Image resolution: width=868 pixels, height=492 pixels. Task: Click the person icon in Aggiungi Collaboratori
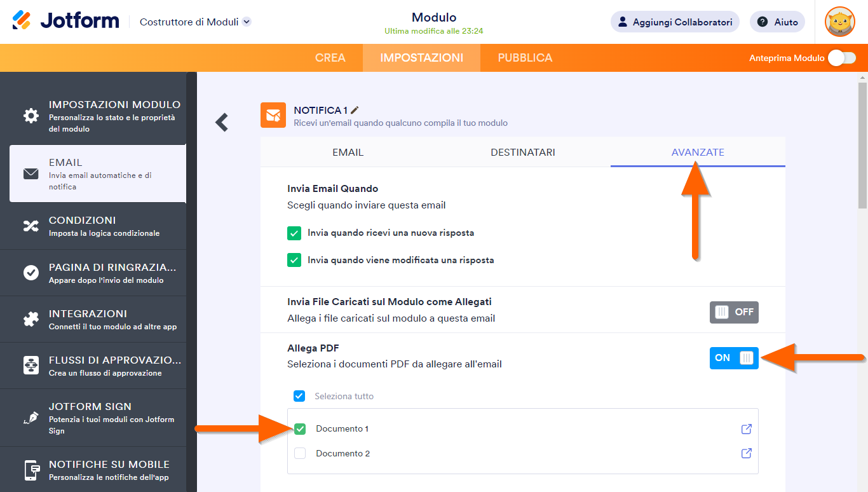[x=623, y=22]
